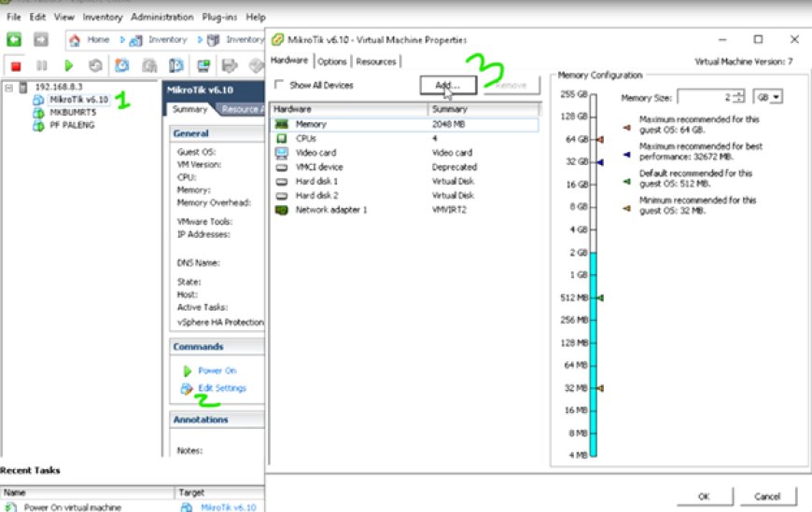Click the 2048 MB memory summary value
The image size is (812, 512).
(448, 124)
